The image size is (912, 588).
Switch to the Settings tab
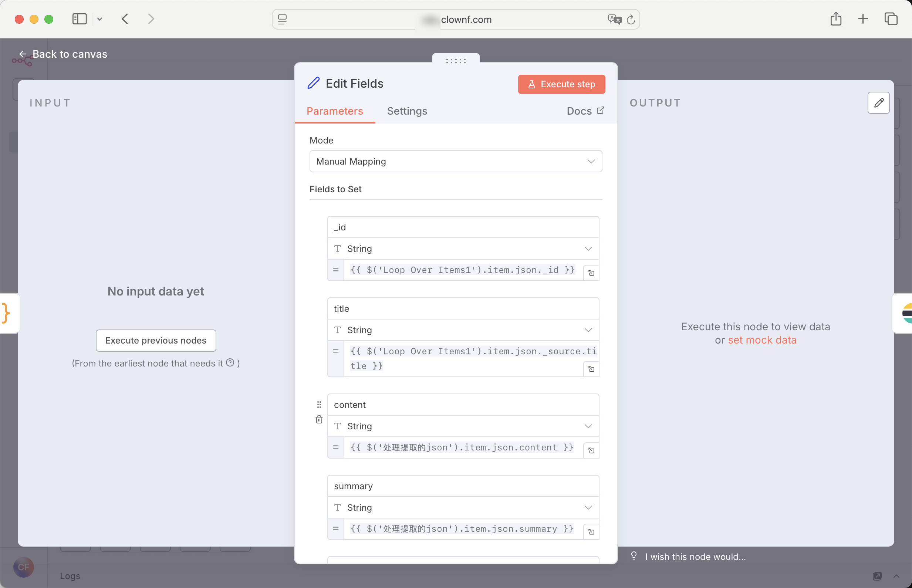pyautogui.click(x=407, y=111)
